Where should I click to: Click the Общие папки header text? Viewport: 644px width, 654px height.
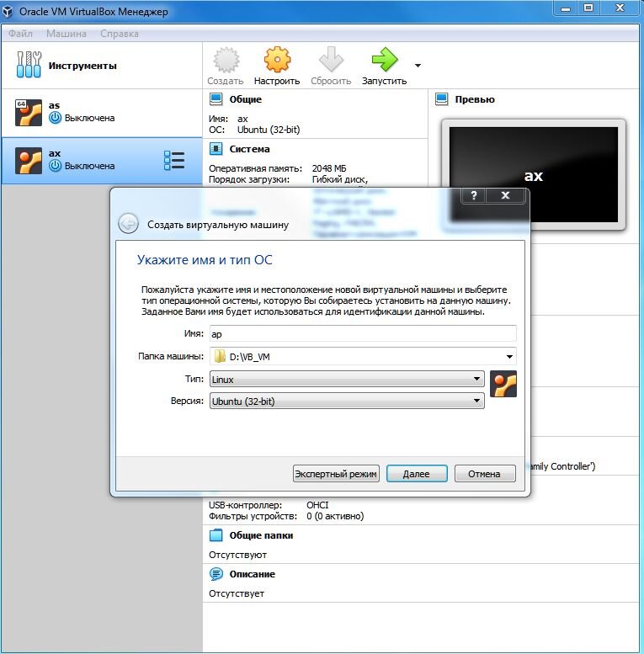click(261, 535)
